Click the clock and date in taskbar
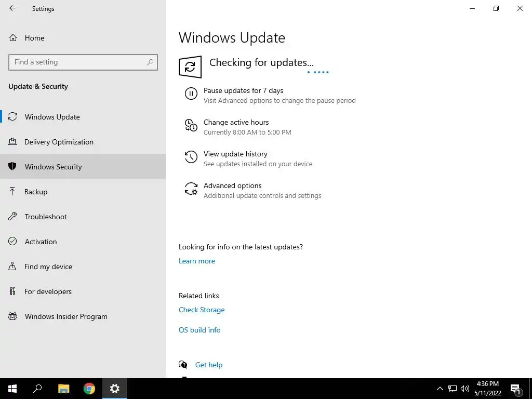Viewport: 532px width, 399px height. 487,389
